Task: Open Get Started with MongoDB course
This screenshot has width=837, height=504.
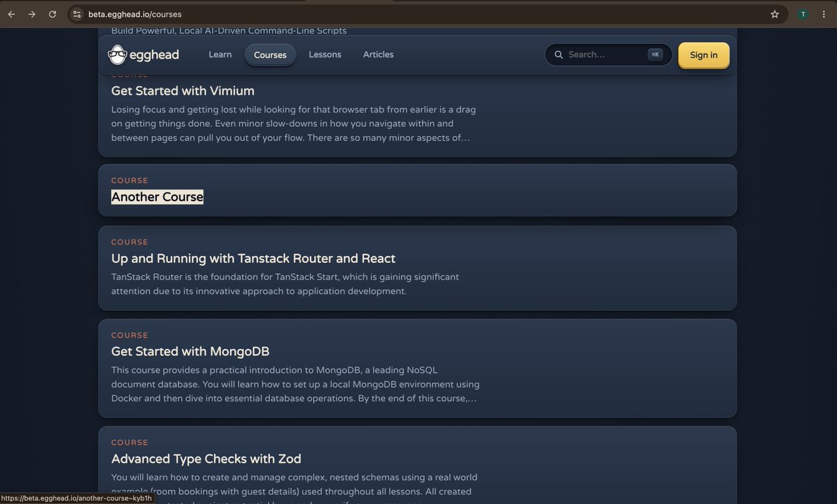Action: coord(190,351)
